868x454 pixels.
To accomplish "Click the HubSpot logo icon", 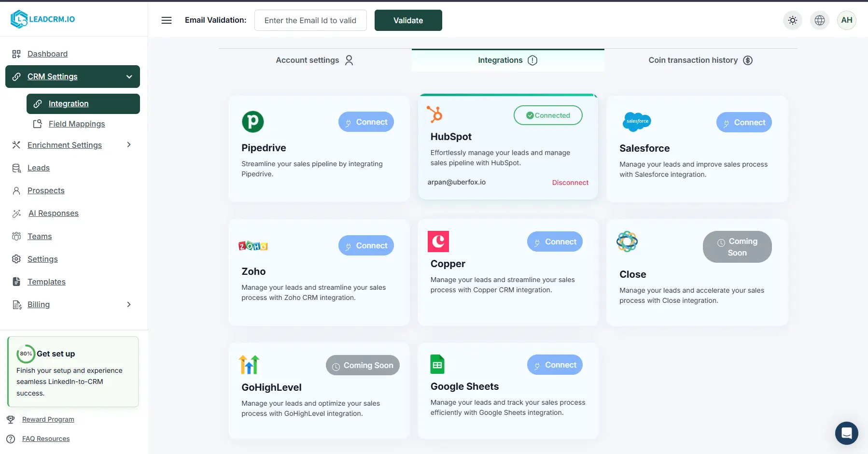I will tap(434, 114).
